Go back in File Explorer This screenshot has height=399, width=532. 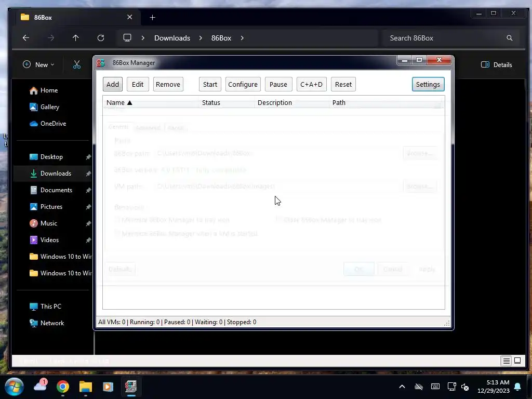[26, 38]
